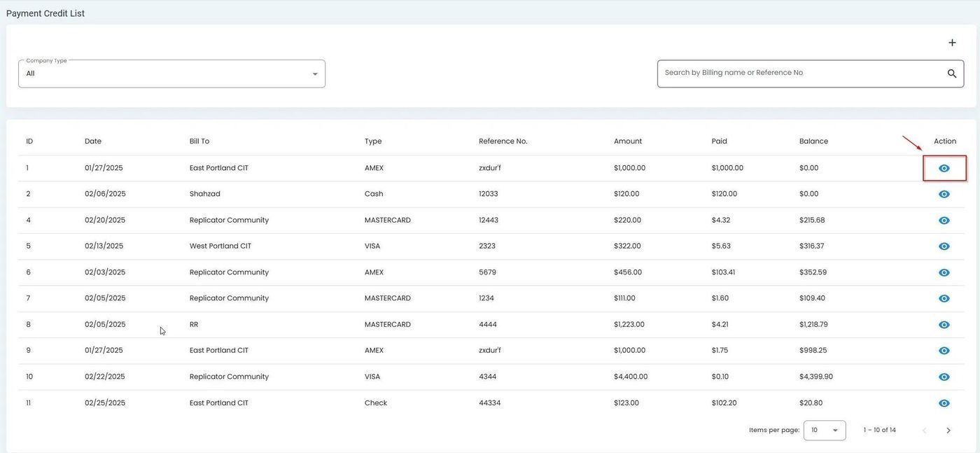View the West Portland CIT payment
Viewport: 980px width, 453px height.
point(944,246)
